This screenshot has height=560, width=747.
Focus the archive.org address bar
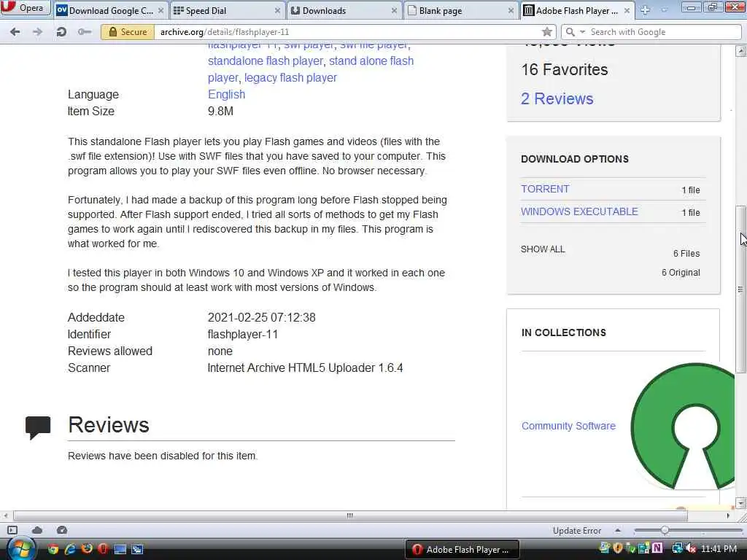point(348,32)
